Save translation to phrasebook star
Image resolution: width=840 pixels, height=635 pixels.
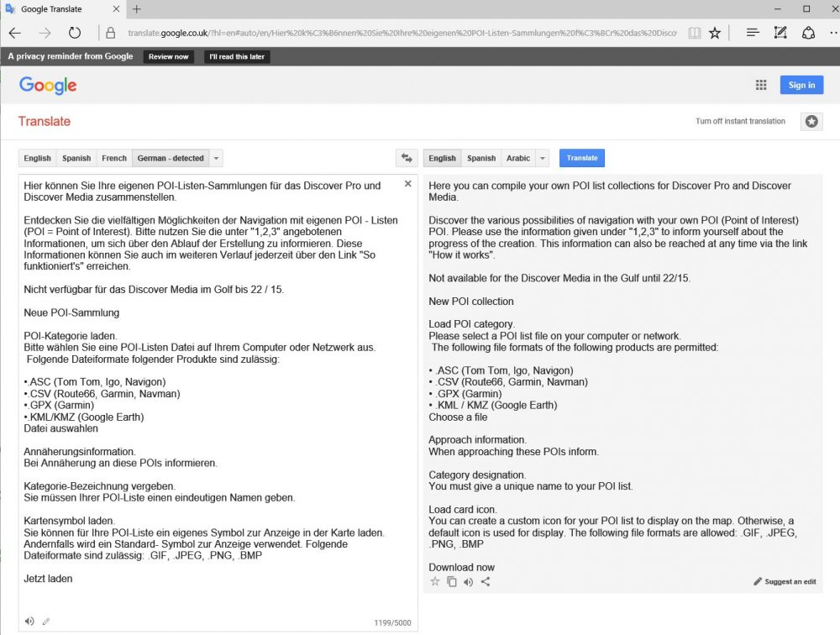click(435, 581)
